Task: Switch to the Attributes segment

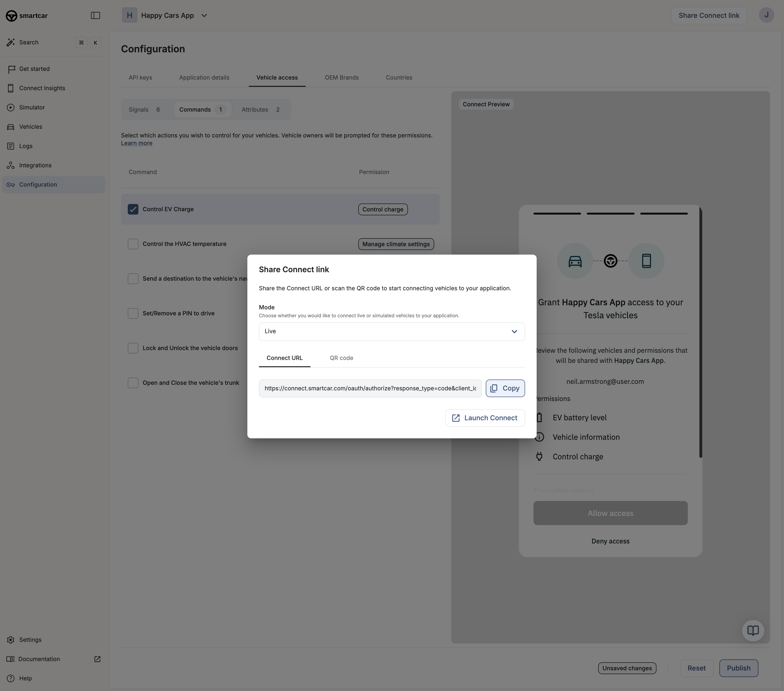Action: tap(260, 110)
